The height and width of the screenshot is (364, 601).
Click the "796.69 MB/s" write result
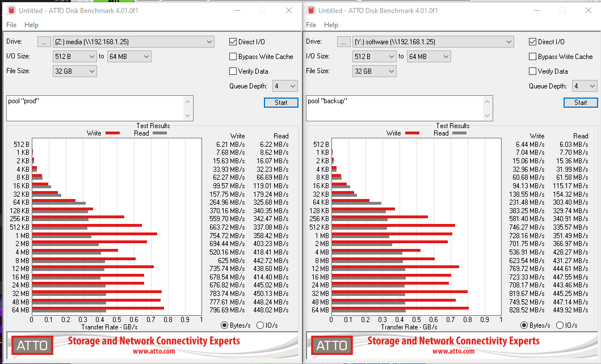coord(228,310)
